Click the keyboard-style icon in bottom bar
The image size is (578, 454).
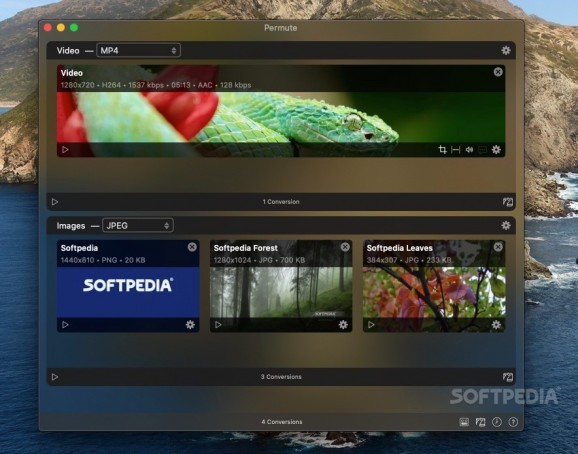[x=464, y=422]
